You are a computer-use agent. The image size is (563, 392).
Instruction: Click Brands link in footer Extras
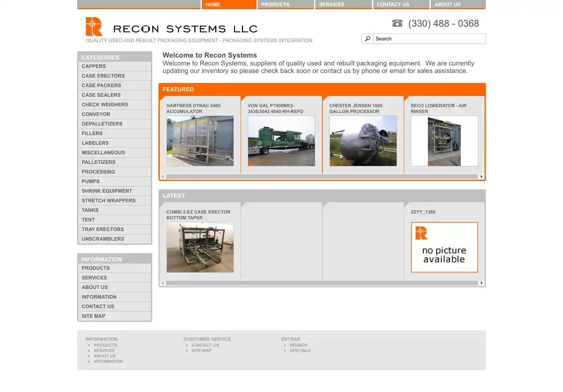[299, 345]
